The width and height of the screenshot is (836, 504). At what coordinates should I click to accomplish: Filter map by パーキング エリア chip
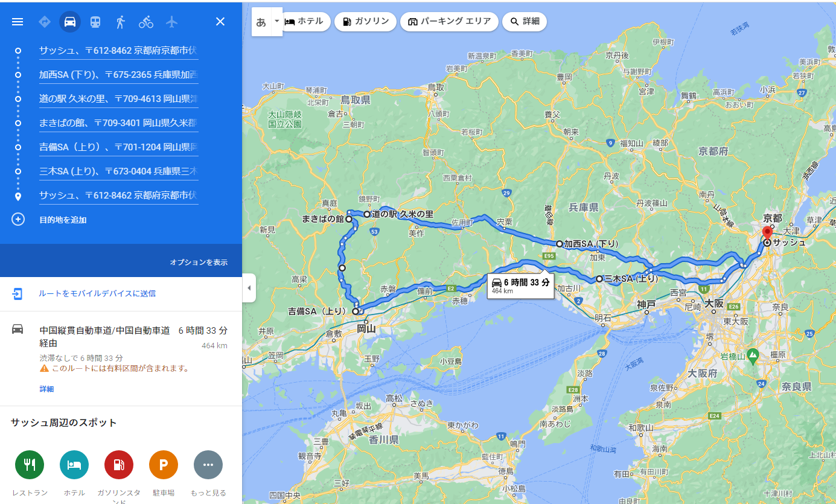[449, 22]
